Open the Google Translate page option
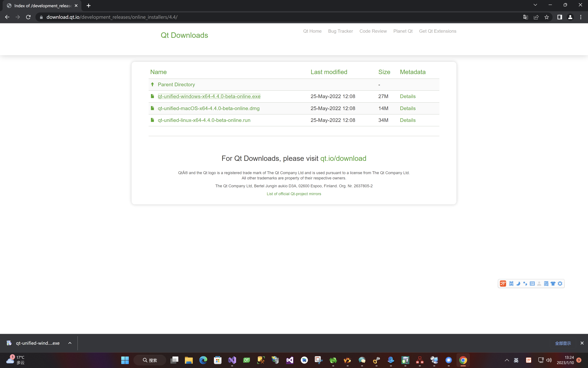This screenshot has width=588, height=368. click(525, 17)
